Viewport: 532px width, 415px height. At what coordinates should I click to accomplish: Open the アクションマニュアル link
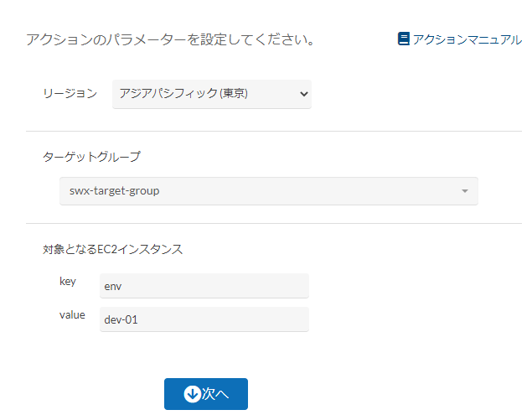tap(460, 39)
